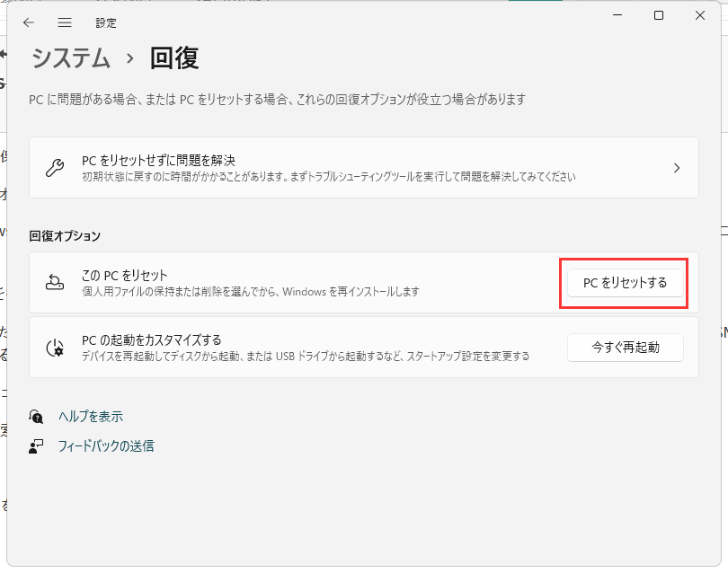
Task: Open the navigation hamburger menu
Action: 64,22
